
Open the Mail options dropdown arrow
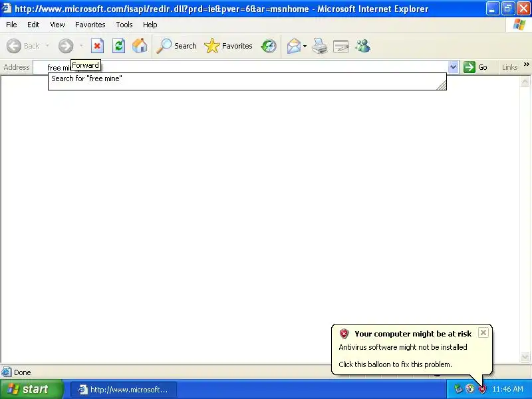305,46
